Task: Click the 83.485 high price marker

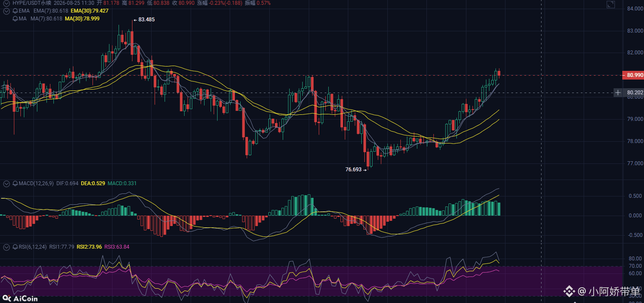Action: point(146,20)
